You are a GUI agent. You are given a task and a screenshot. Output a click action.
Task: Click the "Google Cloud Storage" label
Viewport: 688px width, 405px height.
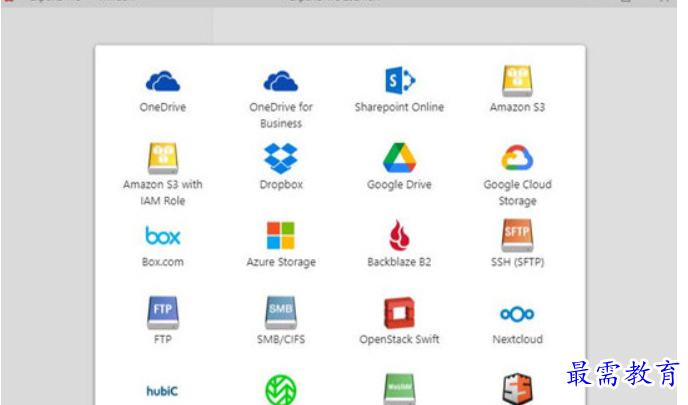click(x=517, y=193)
